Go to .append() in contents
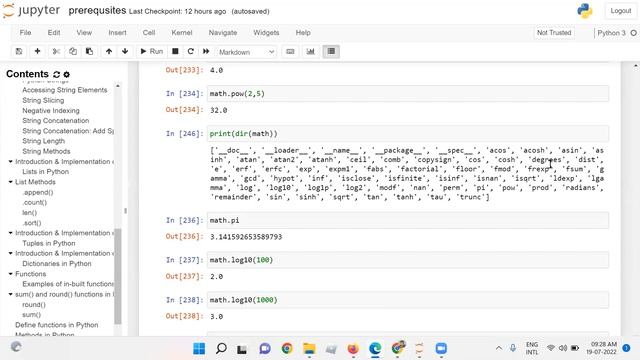640x360 pixels. (x=38, y=192)
